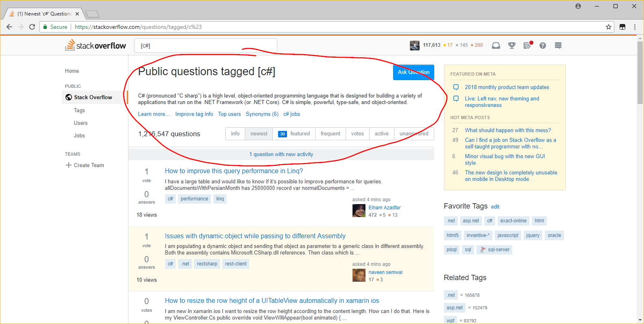Open the Chrome menu three dots

coord(635,27)
